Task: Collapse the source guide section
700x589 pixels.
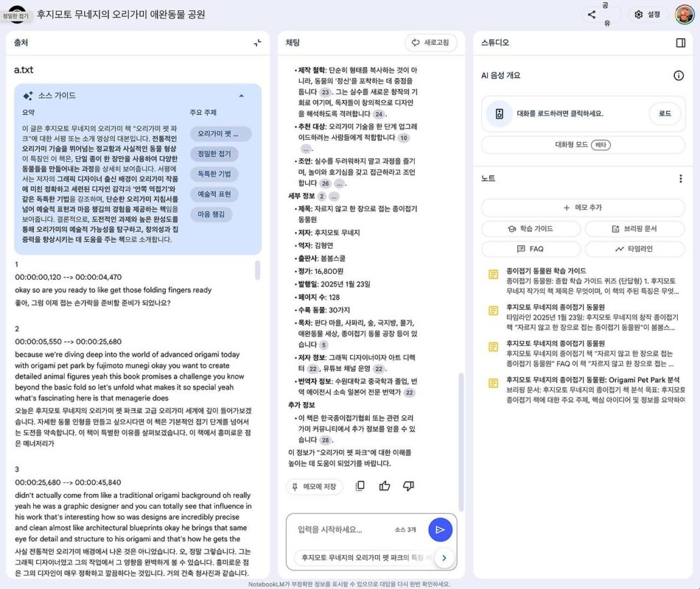Action: [241, 96]
